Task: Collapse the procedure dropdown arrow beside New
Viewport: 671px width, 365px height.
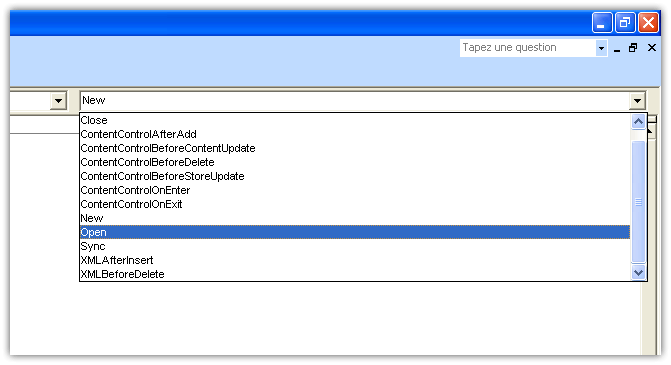Action: [x=637, y=101]
